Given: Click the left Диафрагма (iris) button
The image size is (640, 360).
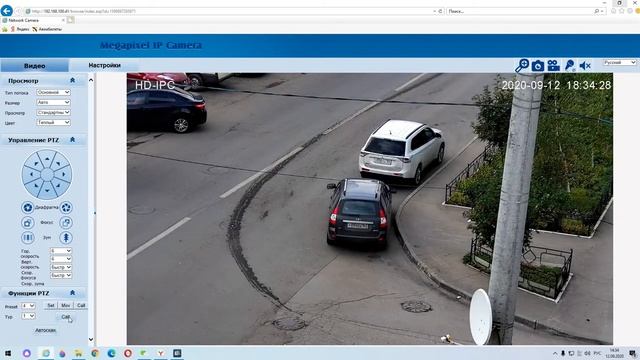Looking at the screenshot, I should [x=27, y=207].
